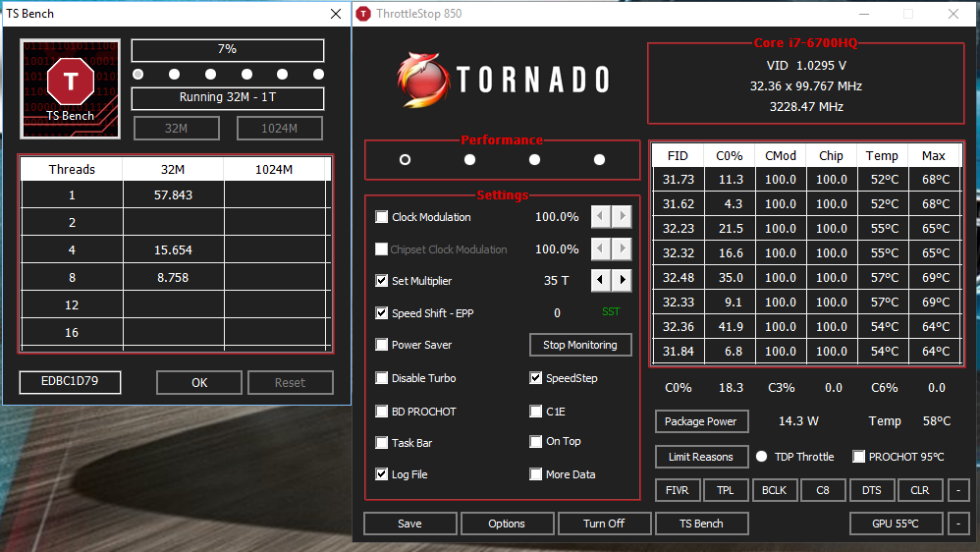The height and width of the screenshot is (552, 980).
Task: Toggle the Task Bar checkbox
Action: coord(381,443)
